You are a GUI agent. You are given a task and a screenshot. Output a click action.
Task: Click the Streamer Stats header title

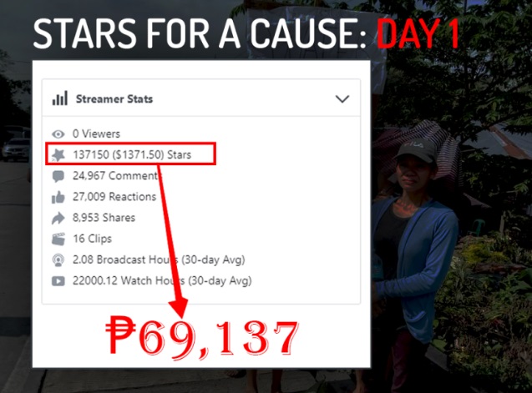click(114, 98)
